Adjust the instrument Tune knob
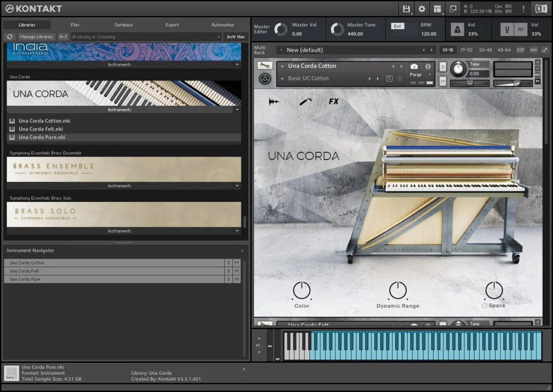This screenshot has height=392, width=553. [458, 69]
